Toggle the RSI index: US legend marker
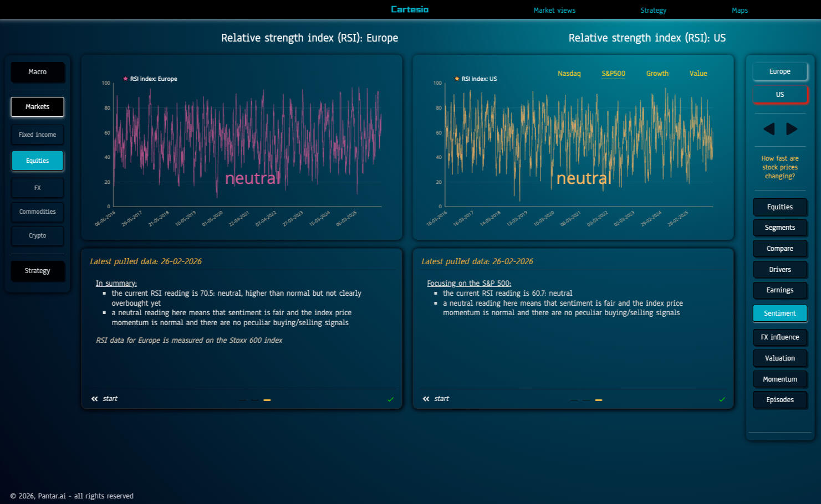Image resolution: width=821 pixels, height=504 pixels. click(457, 79)
